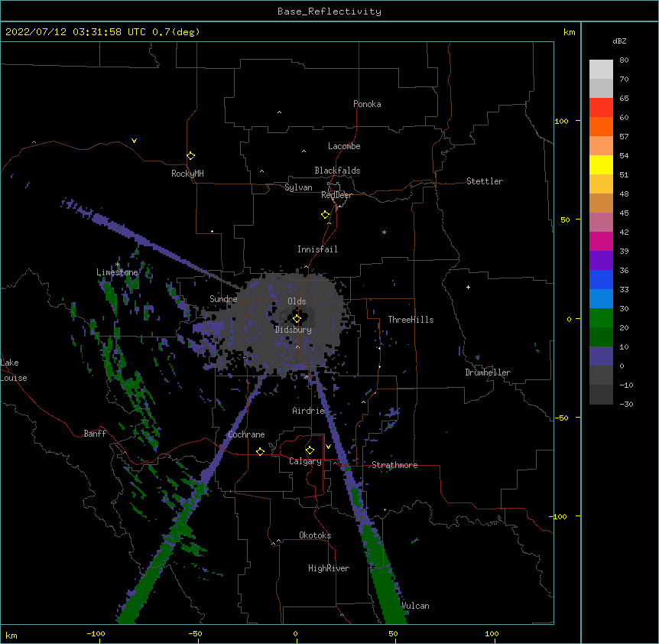Screen dimensions: 659x644
Task: Click the white caret marker west of Lacombe
Action: coord(304,151)
